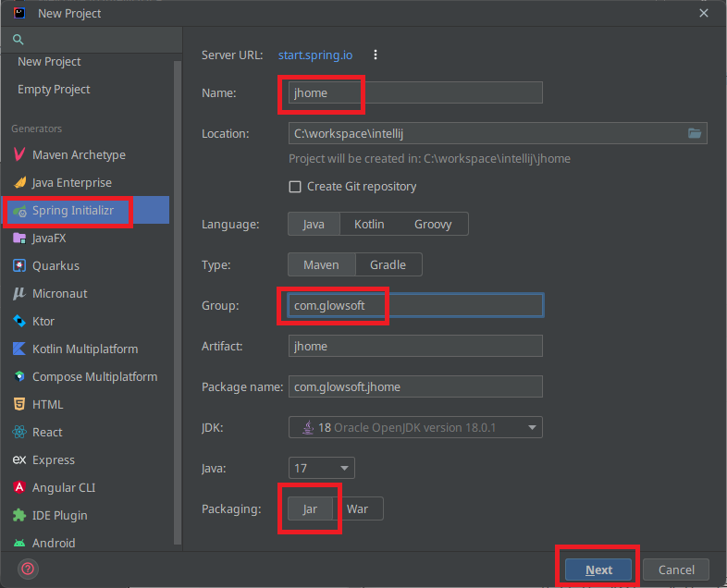
Task: Browse location with the folder icon
Action: [x=695, y=133]
